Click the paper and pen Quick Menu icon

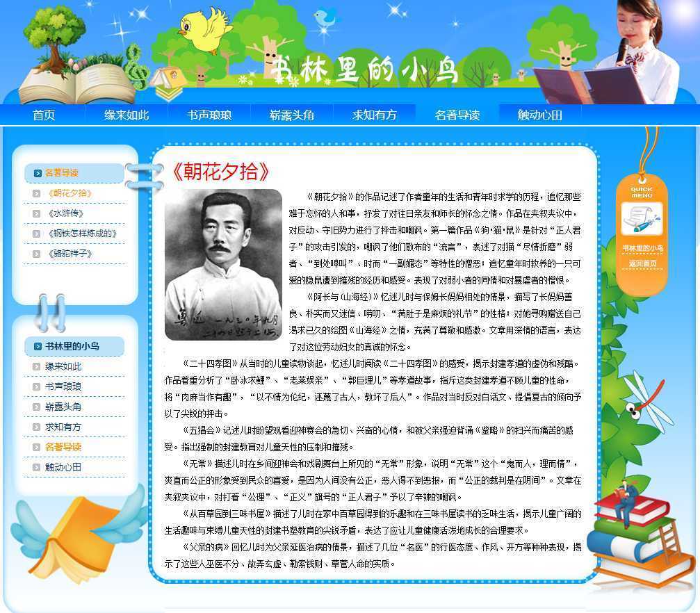point(641,219)
